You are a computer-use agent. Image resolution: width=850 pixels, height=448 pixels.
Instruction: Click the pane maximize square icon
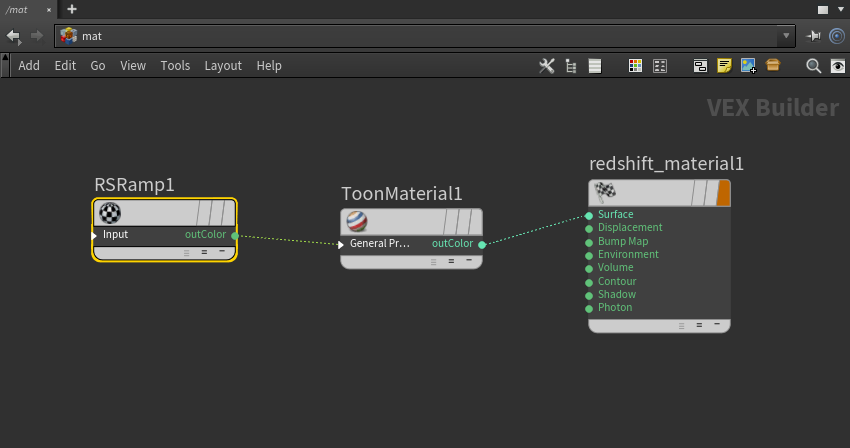(x=823, y=10)
